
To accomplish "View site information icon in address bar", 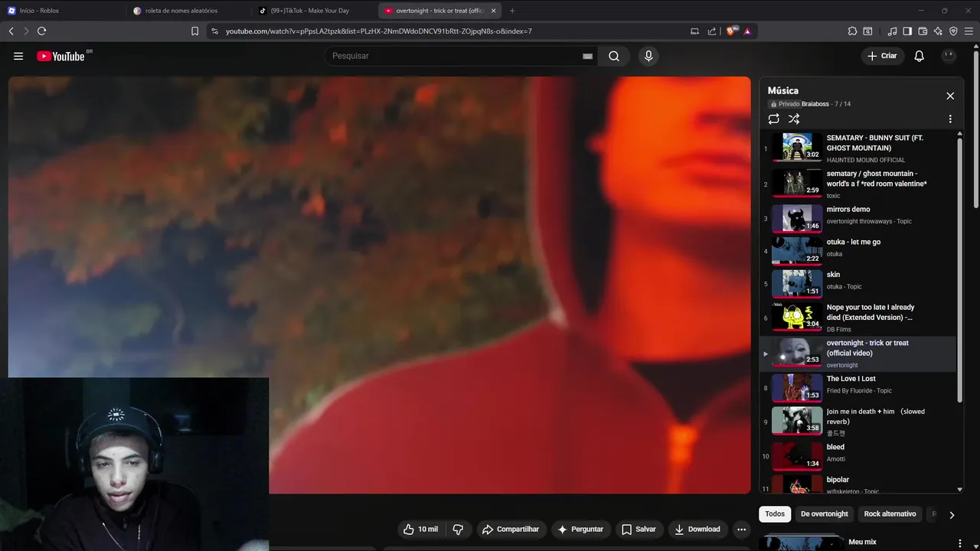I will point(214,31).
